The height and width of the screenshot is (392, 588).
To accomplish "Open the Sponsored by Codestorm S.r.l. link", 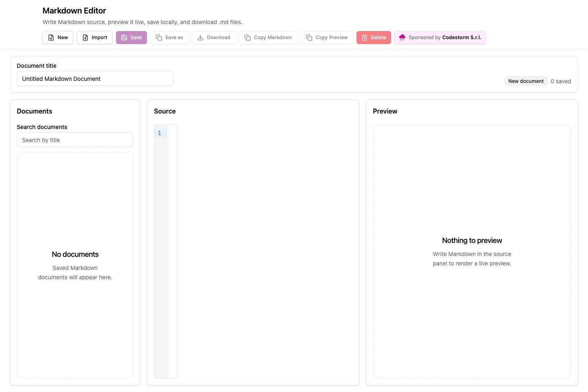I will click(440, 38).
